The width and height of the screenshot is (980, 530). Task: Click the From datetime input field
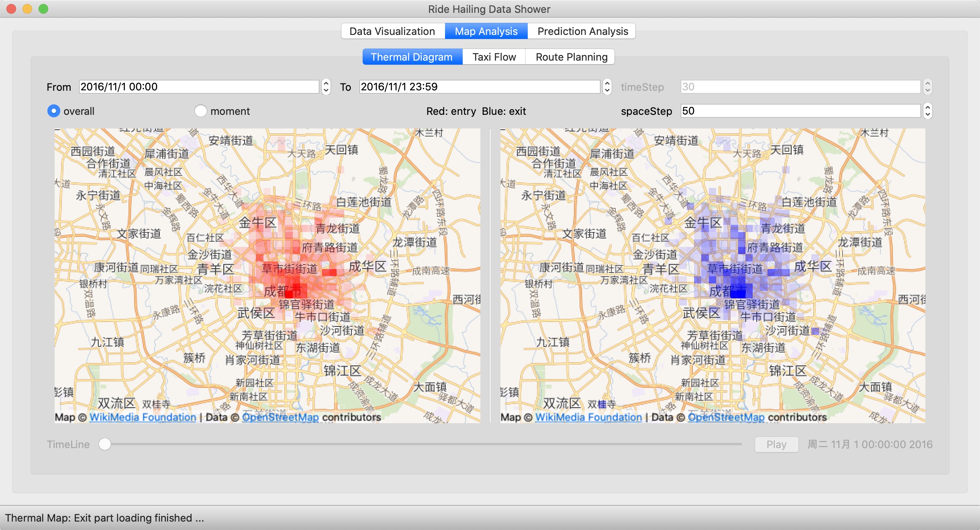[x=199, y=87]
